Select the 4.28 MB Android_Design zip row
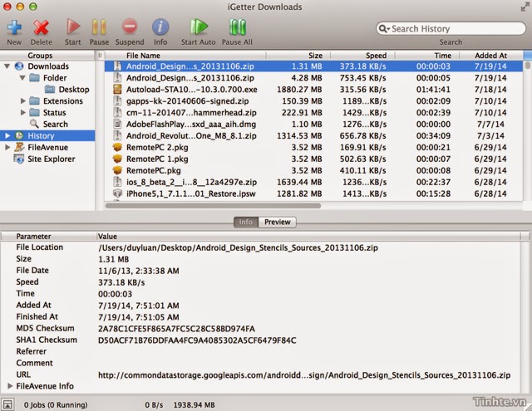Screen dimensions: 532x411 (x=314, y=78)
